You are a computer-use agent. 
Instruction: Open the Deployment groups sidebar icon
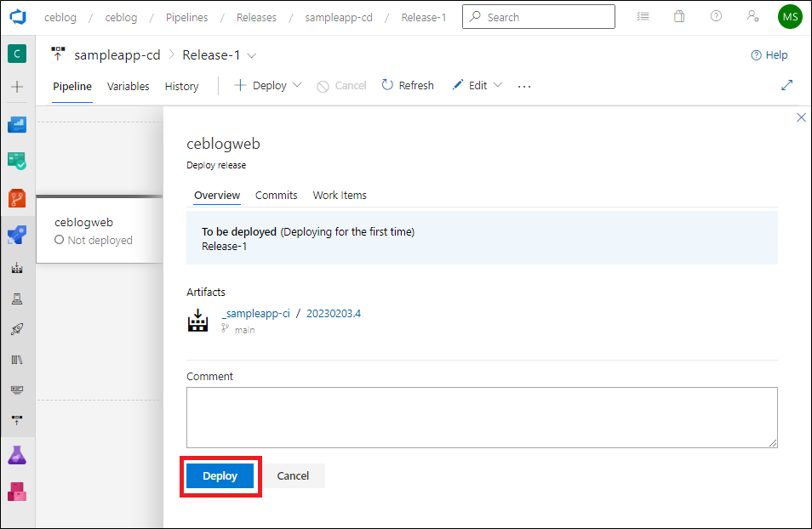[17, 420]
